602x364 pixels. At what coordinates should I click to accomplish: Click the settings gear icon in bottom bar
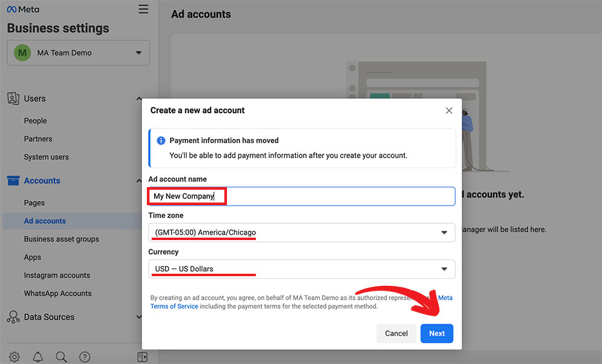pyautogui.click(x=14, y=357)
